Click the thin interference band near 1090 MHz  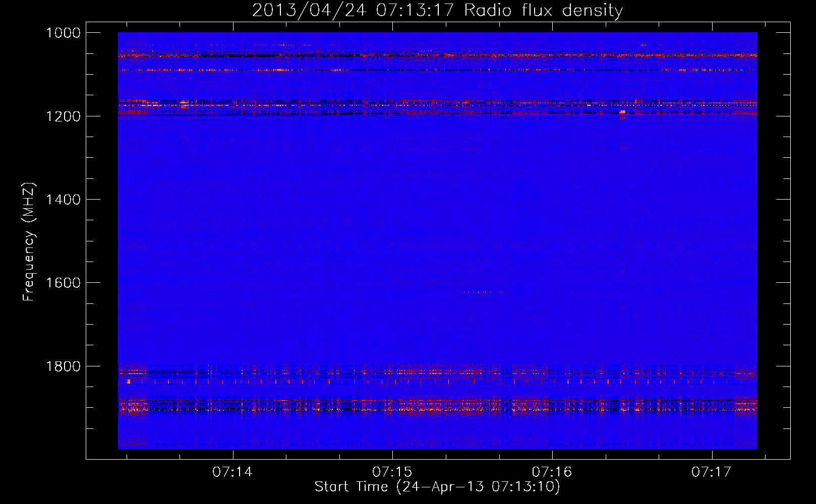pyautogui.click(x=437, y=70)
